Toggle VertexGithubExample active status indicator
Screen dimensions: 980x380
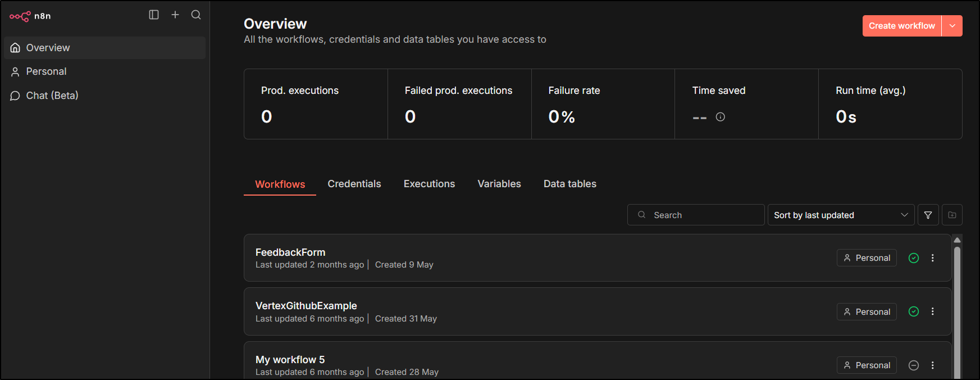914,311
